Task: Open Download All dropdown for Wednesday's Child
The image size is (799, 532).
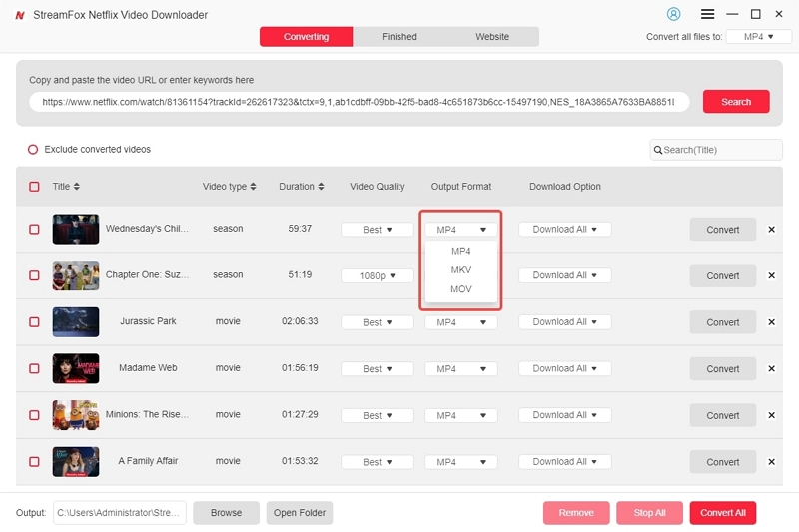Action: tap(564, 230)
